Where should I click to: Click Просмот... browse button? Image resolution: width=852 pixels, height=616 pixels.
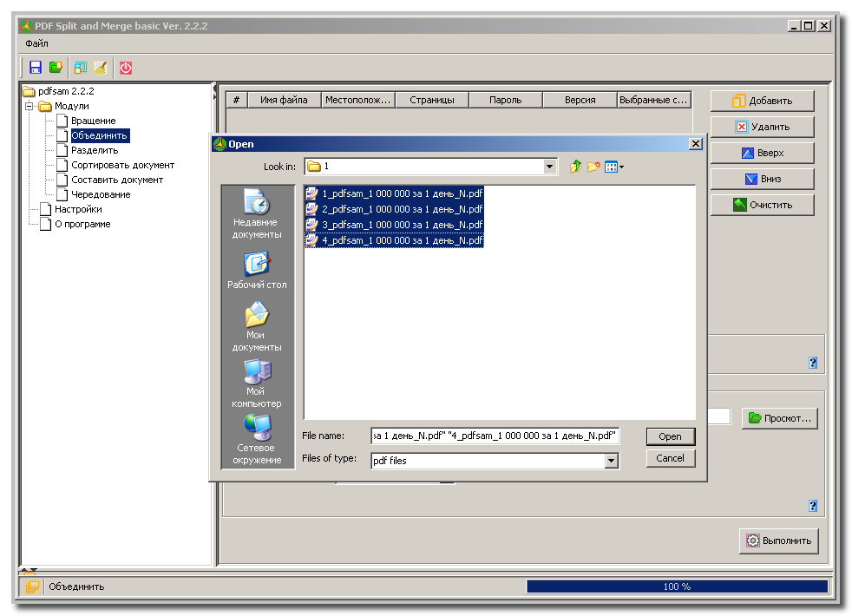tap(780, 418)
